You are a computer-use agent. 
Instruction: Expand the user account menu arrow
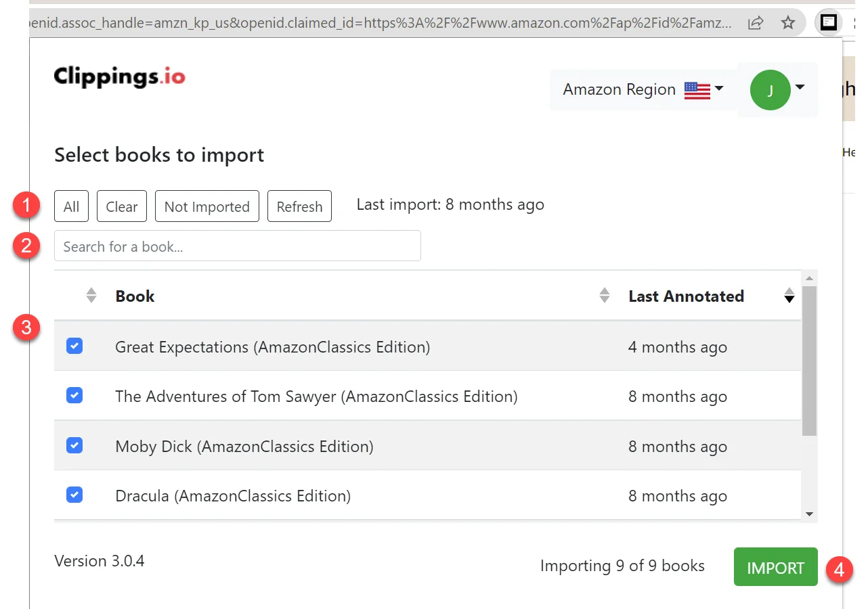pos(800,87)
